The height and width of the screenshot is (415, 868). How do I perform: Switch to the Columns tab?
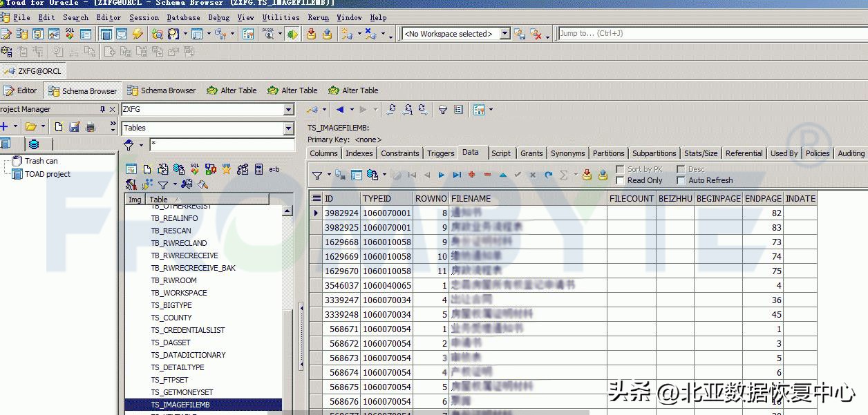[323, 153]
